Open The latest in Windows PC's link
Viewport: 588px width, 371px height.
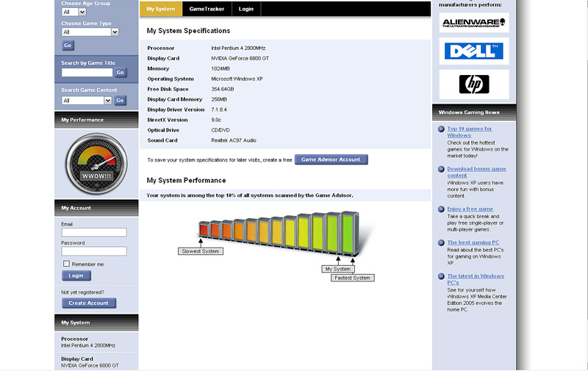[476, 279]
